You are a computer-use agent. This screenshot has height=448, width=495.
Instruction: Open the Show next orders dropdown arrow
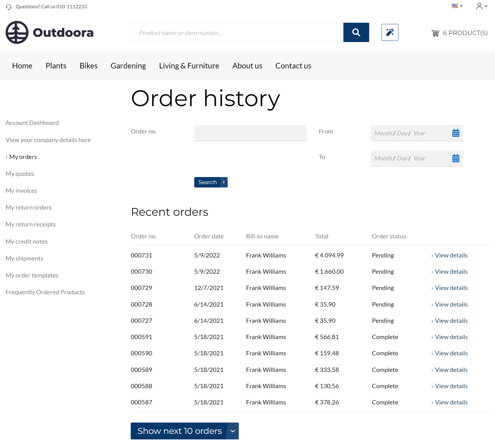232,431
